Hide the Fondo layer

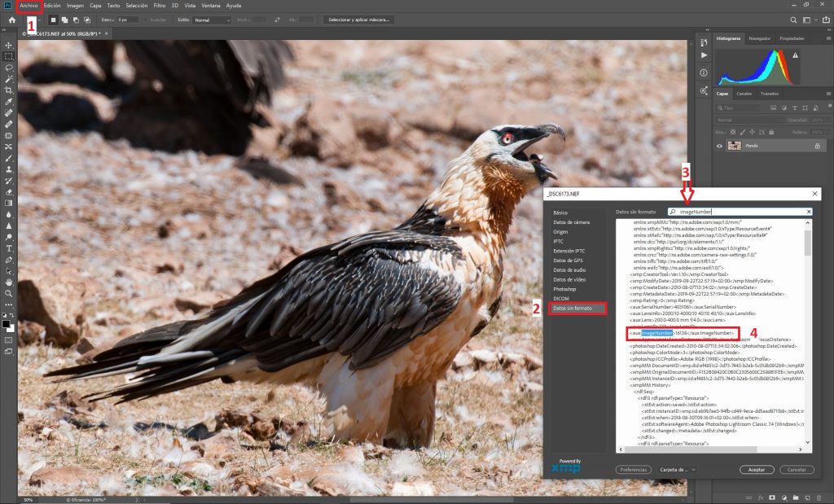click(720, 146)
